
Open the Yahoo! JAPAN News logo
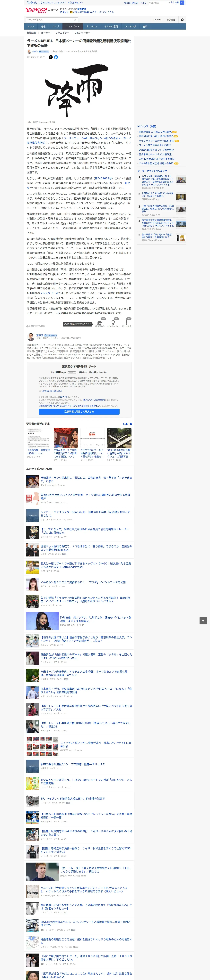[42, 10]
